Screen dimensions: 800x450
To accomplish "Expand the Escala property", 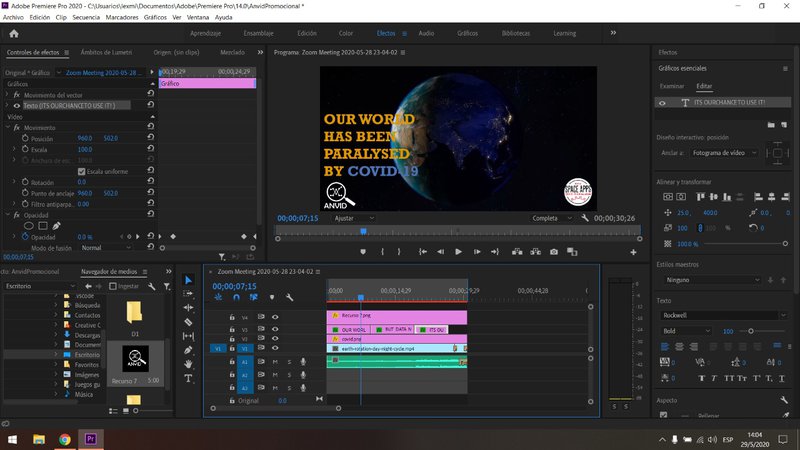I will pos(14,149).
